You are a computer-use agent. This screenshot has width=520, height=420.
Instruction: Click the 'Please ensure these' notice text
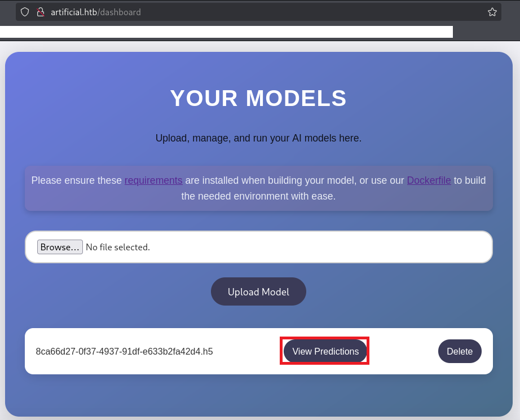tap(76, 180)
